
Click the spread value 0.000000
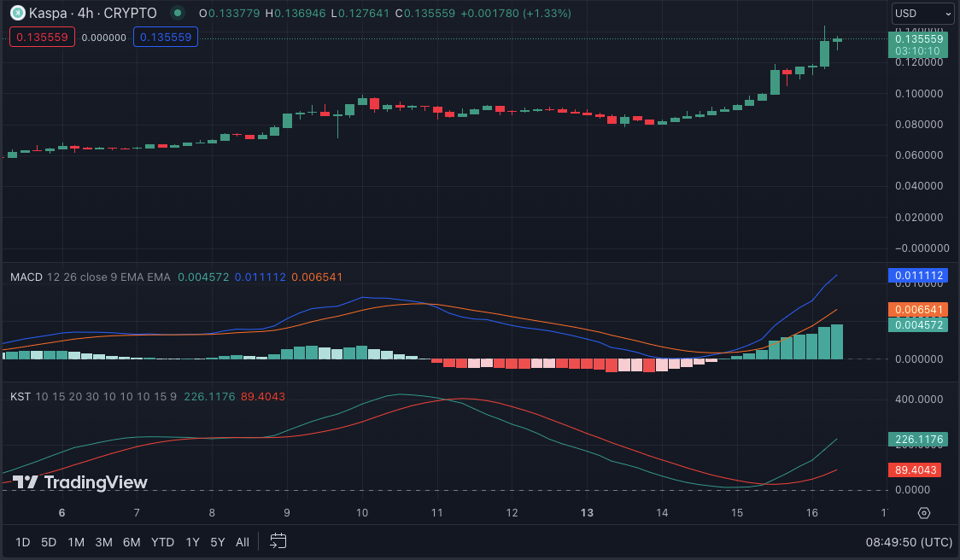pos(104,38)
